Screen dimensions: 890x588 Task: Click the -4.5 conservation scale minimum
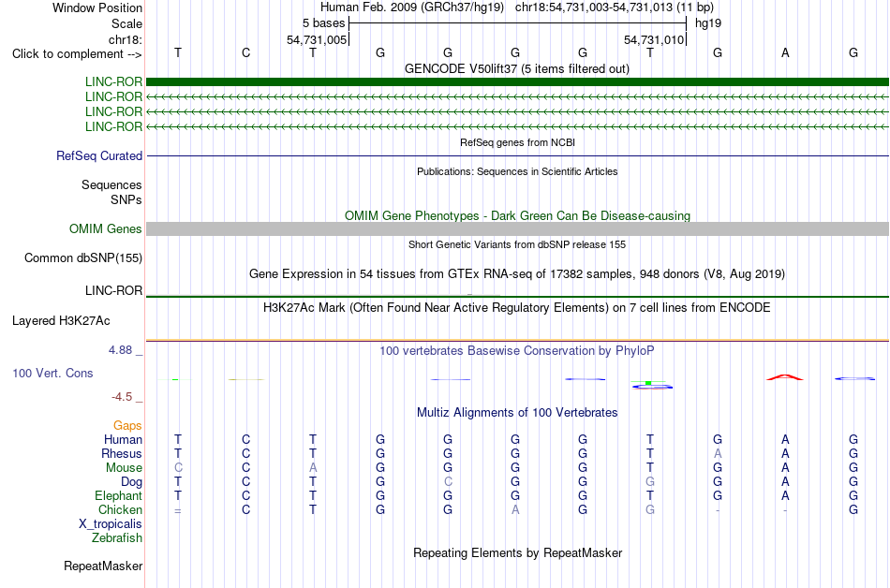(x=122, y=397)
